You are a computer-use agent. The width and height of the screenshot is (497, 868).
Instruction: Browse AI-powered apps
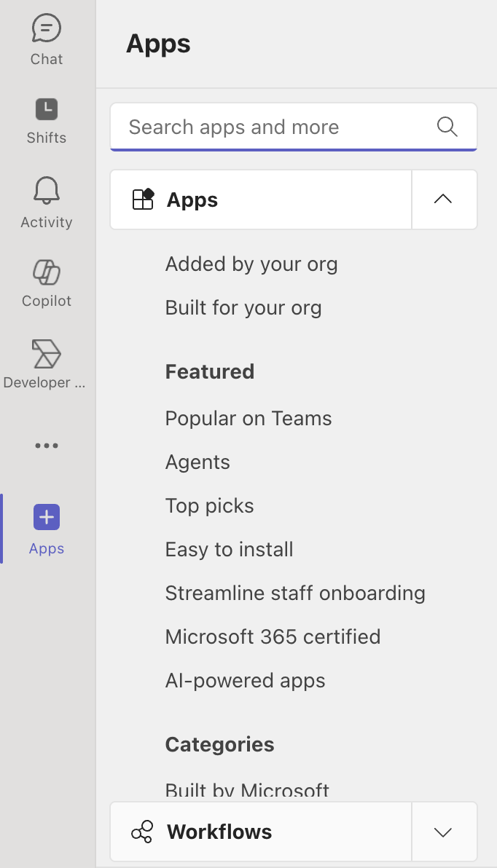(x=245, y=680)
